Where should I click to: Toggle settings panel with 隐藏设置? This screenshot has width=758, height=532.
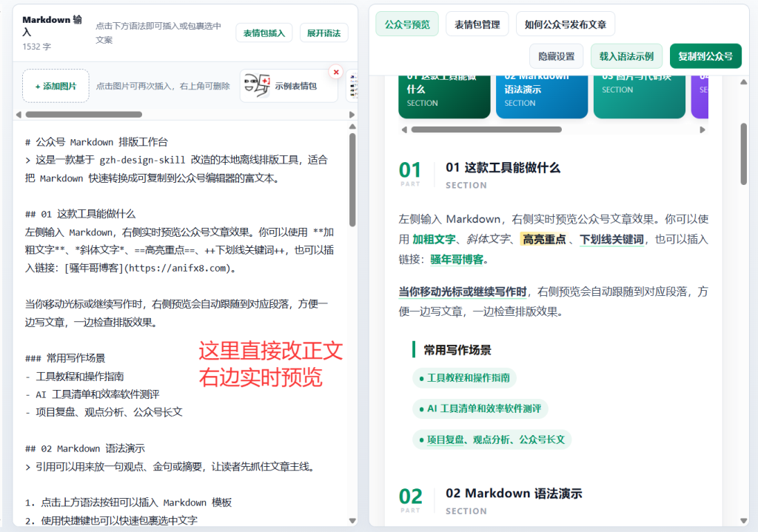click(x=557, y=56)
